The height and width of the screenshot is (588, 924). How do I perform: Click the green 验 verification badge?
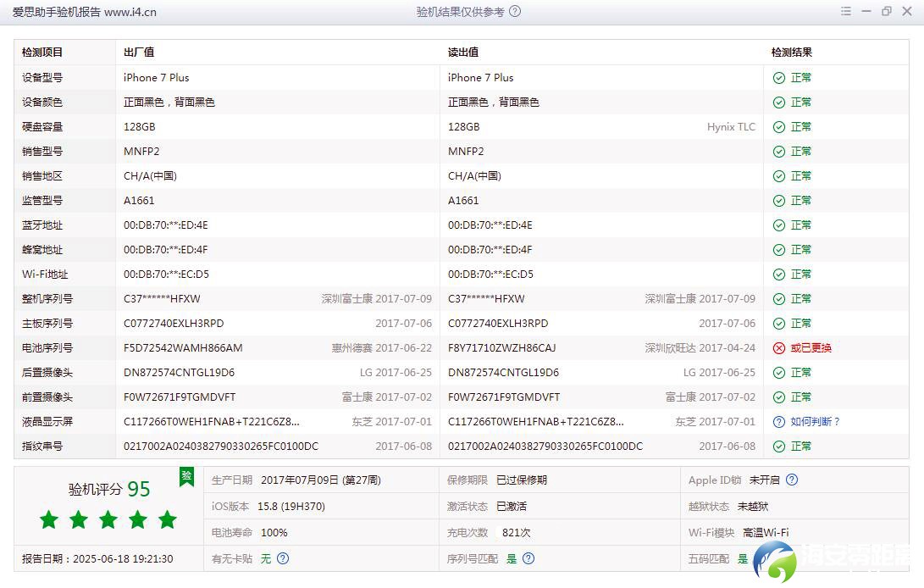click(185, 477)
